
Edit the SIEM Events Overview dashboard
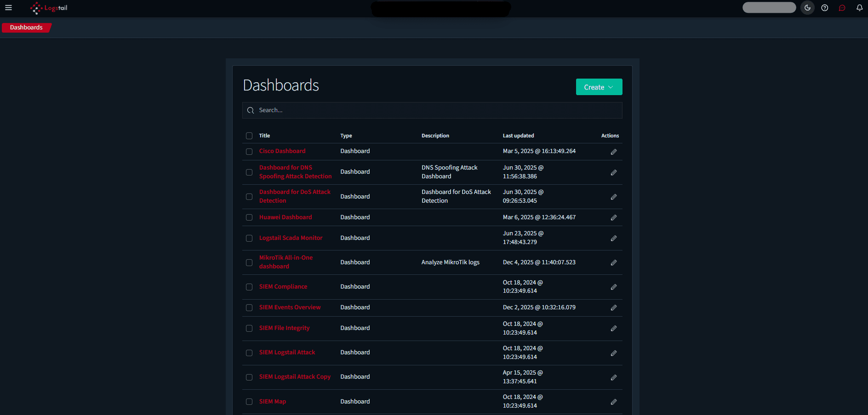tap(613, 307)
